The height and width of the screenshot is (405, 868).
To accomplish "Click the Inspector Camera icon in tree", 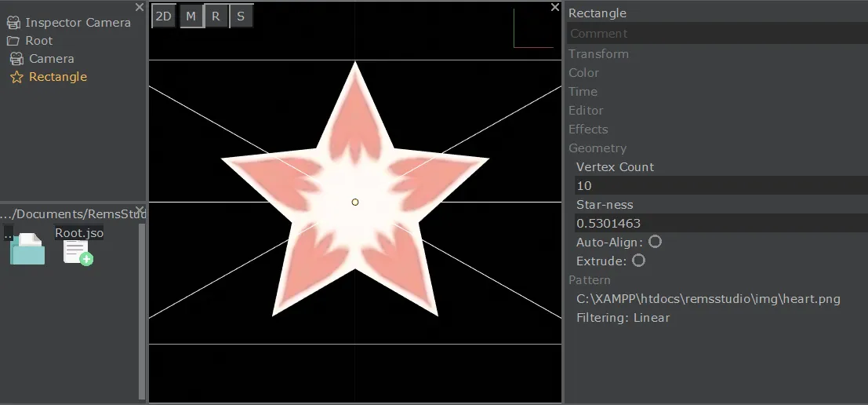I will pyautogui.click(x=14, y=23).
